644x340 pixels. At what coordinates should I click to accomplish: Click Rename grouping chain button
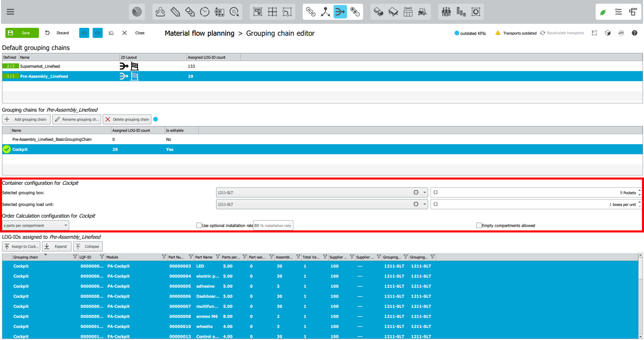click(x=77, y=119)
